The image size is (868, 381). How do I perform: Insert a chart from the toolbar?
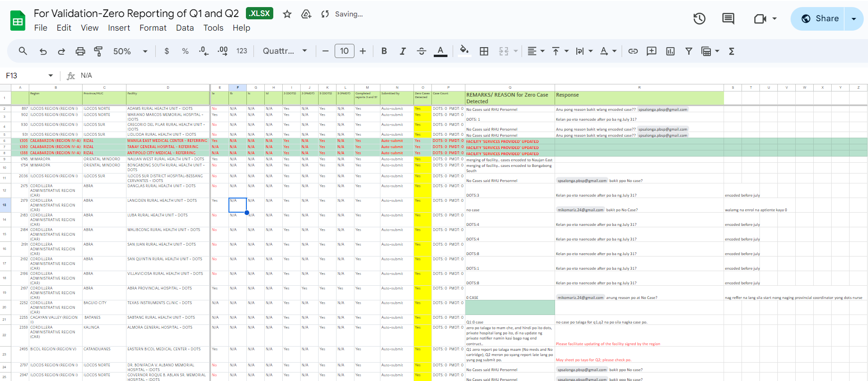coord(670,51)
